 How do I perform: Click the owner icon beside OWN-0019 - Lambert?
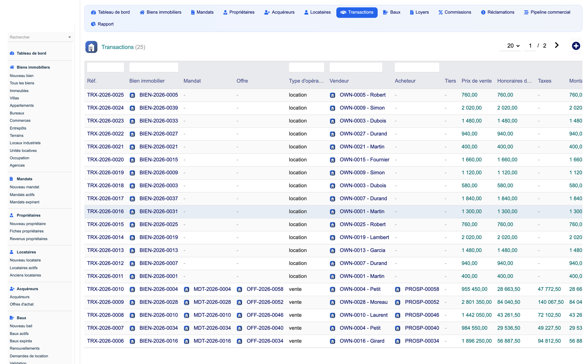point(332,238)
